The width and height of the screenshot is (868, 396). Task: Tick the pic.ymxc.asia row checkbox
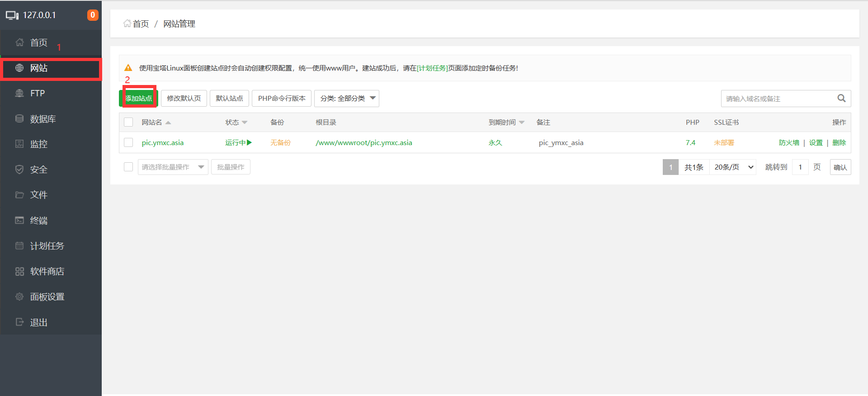128,143
